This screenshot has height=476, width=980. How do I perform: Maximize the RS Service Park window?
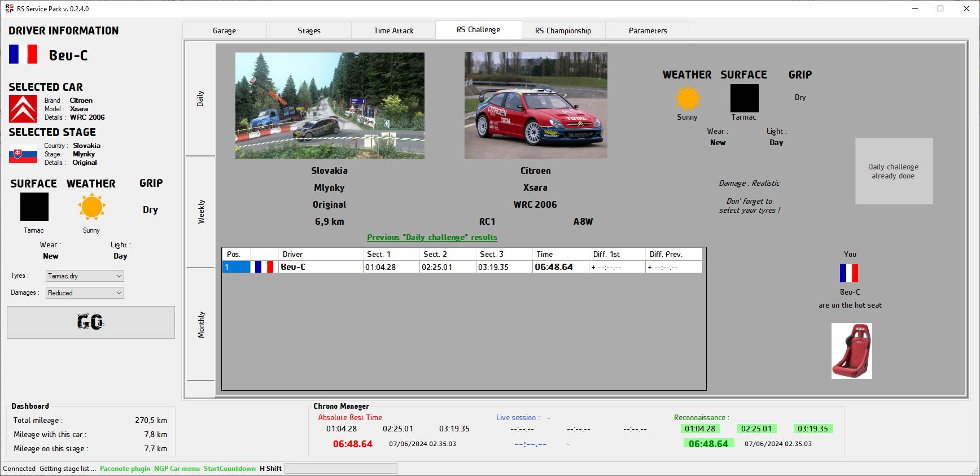coord(940,8)
